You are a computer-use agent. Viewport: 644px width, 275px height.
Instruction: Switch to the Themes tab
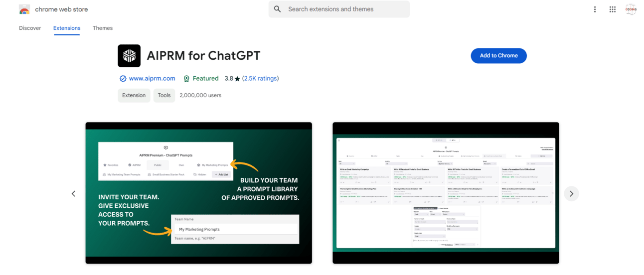pyautogui.click(x=103, y=28)
